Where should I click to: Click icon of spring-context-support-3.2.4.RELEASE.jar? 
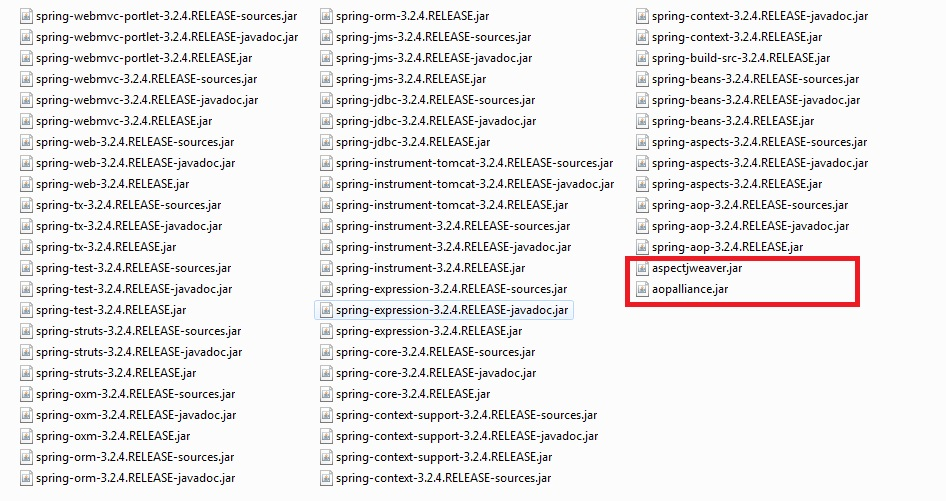tap(326, 457)
